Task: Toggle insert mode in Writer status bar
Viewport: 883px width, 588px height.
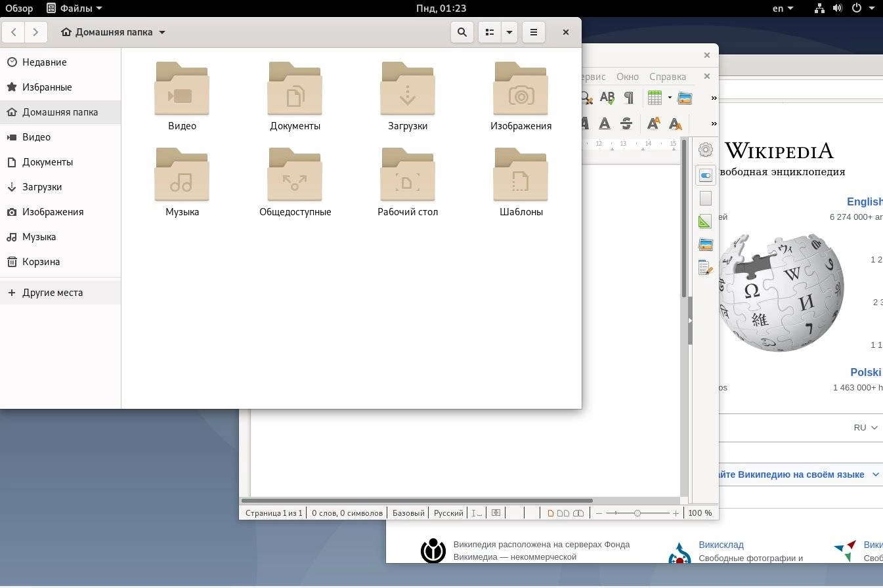Action: (x=477, y=513)
